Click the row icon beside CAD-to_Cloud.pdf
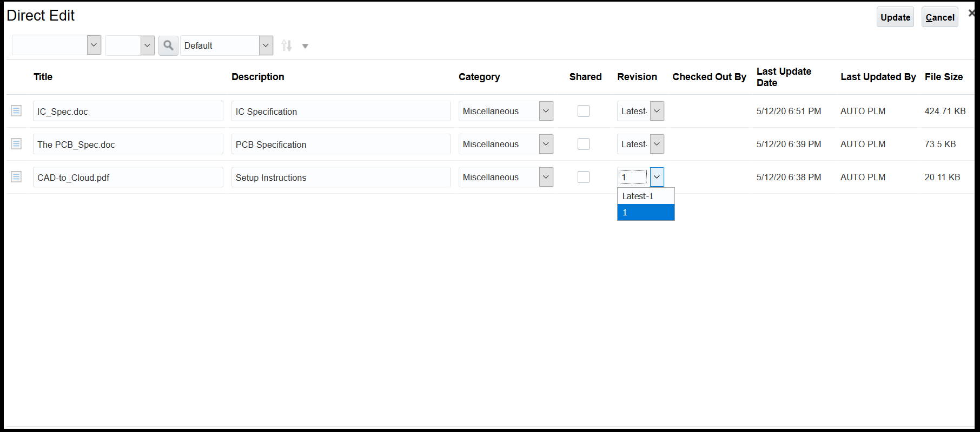 pyautogui.click(x=16, y=177)
